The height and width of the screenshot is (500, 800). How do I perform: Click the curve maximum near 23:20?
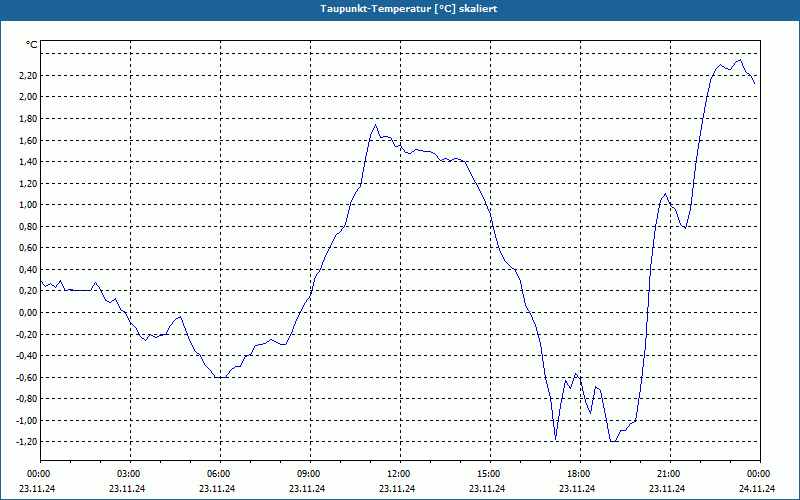tap(740, 60)
